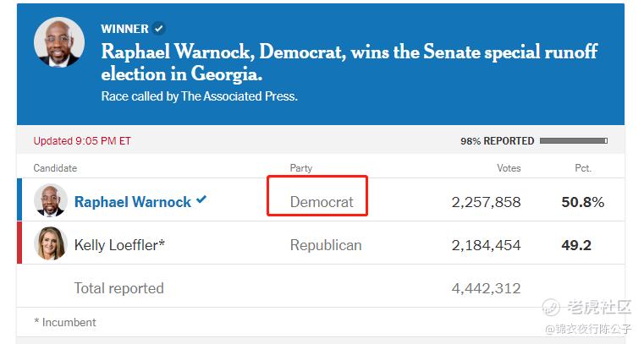
Task: Click the Pct. column header
Action: [583, 168]
